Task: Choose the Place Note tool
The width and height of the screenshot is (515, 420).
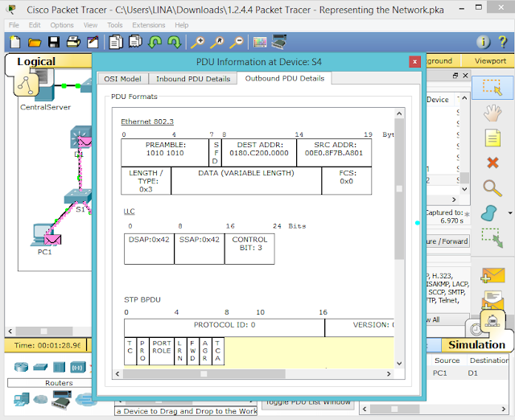Action: pyautogui.click(x=492, y=138)
